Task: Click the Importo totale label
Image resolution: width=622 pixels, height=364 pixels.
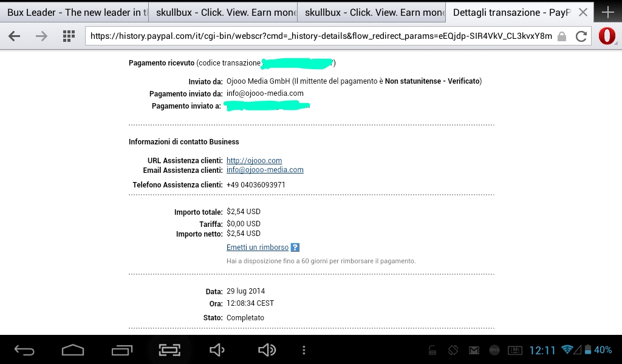Action: 199,212
